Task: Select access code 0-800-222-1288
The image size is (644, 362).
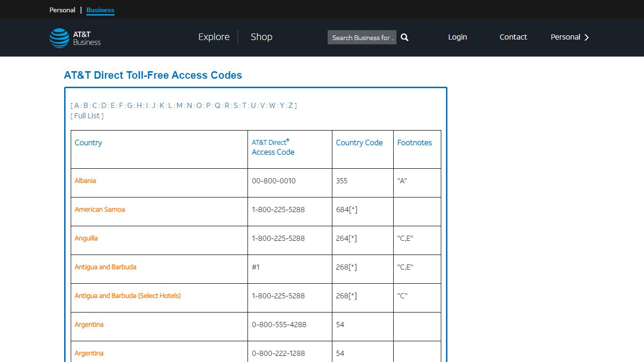Action: 278,353
